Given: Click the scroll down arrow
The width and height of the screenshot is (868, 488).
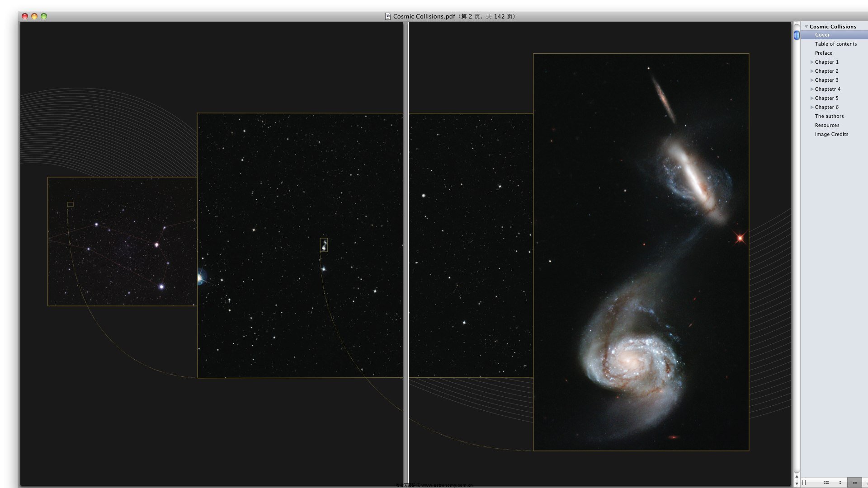Looking at the screenshot, I should 797,484.
